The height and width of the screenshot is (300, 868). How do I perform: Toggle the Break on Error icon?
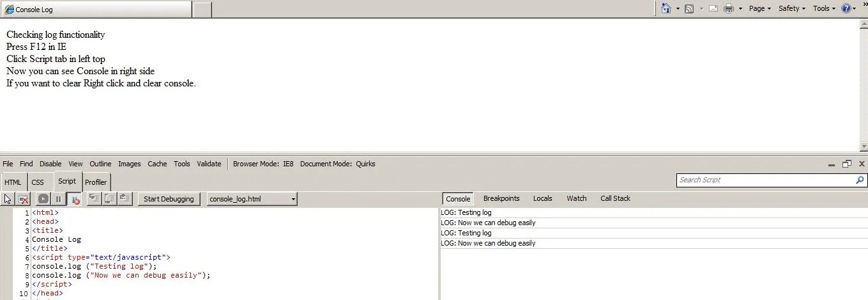(74, 199)
